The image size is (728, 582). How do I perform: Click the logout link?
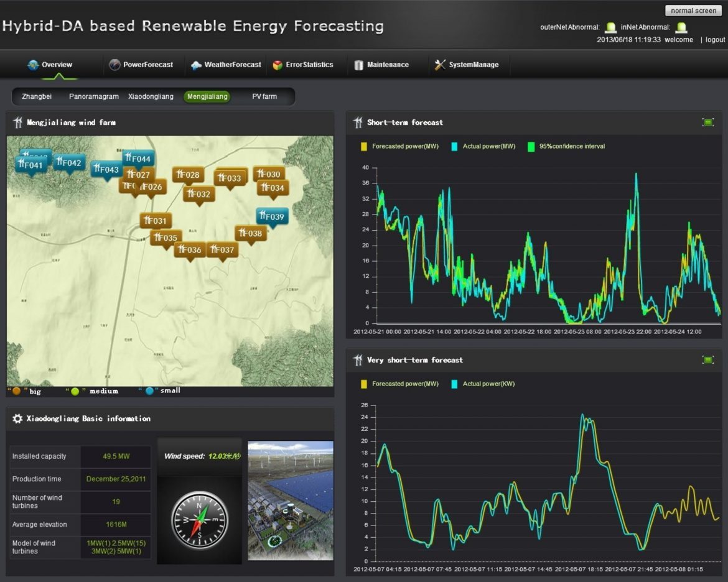pos(714,39)
